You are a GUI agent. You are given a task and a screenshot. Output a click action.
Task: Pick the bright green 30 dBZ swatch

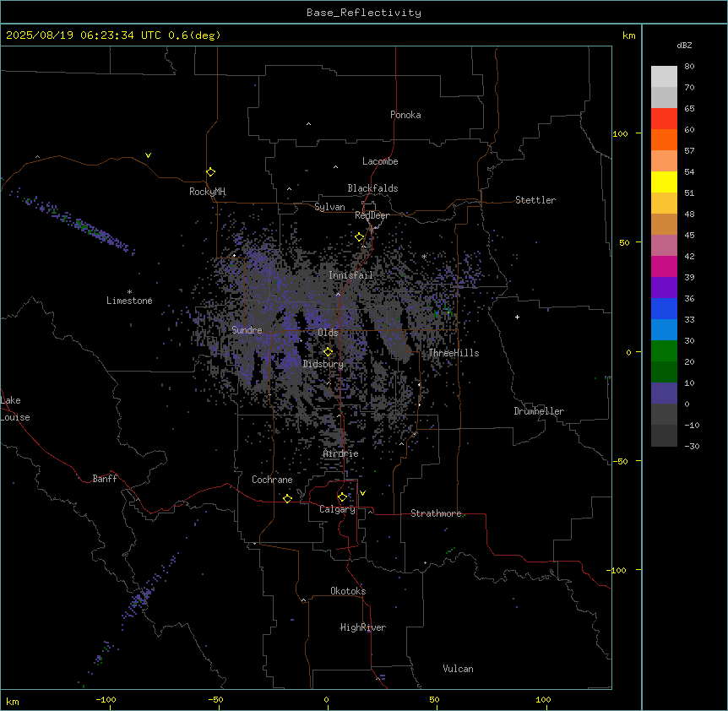point(664,351)
